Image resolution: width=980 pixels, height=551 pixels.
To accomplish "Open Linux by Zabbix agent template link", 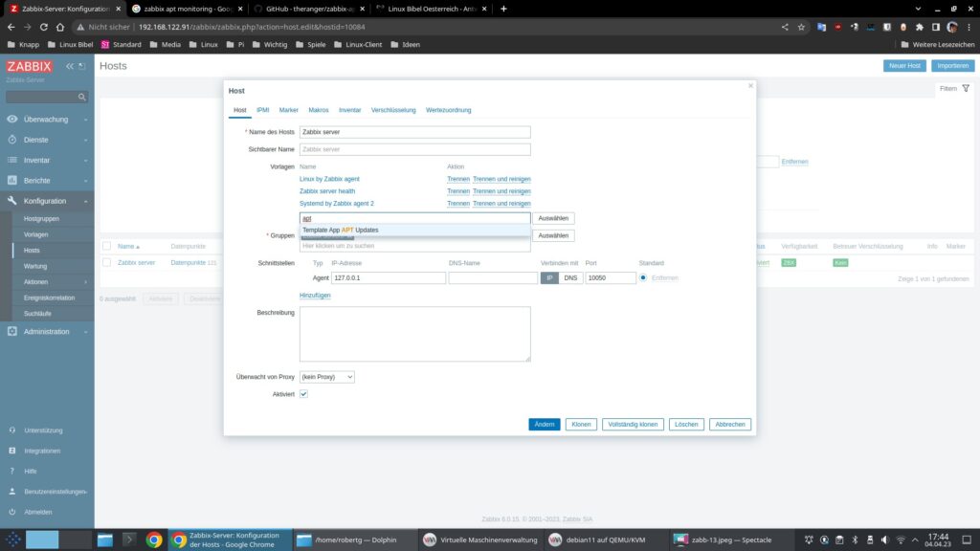I will click(329, 179).
